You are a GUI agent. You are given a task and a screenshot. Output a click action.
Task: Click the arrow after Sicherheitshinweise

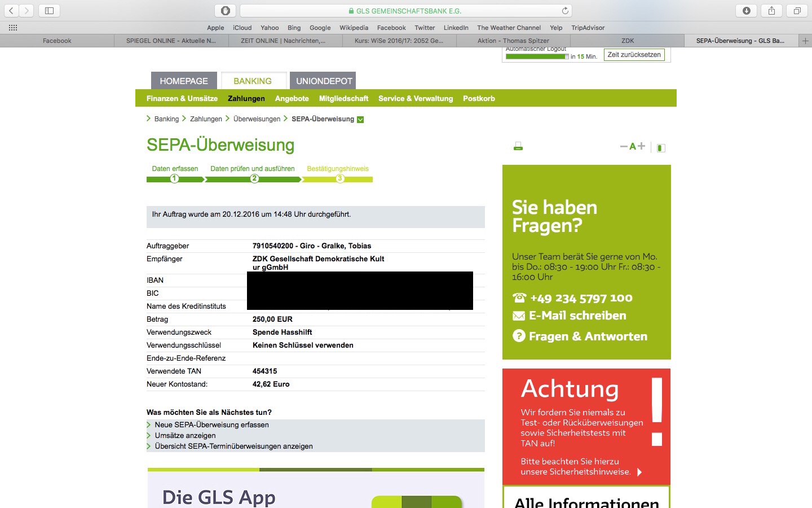coord(639,472)
